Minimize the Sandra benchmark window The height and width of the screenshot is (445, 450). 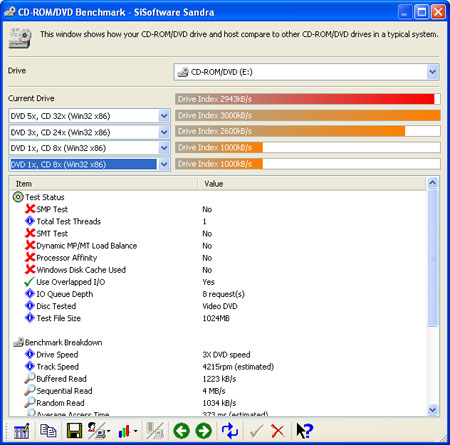(405, 12)
